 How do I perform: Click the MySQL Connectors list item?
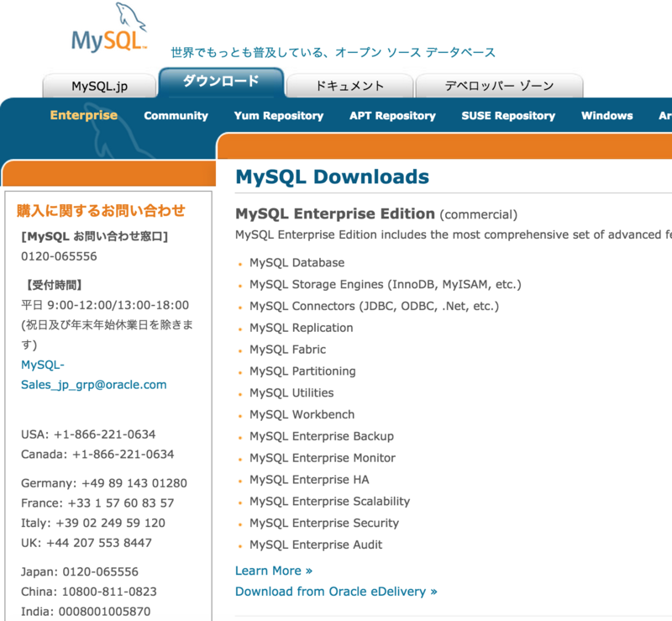click(x=374, y=306)
